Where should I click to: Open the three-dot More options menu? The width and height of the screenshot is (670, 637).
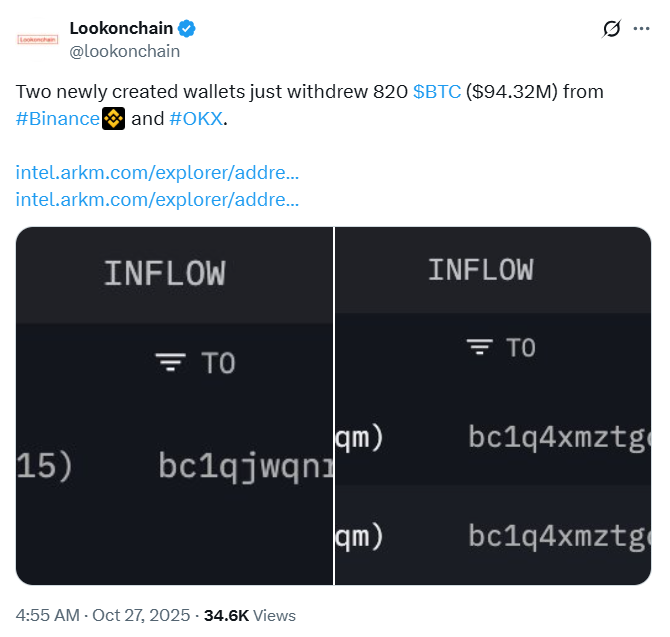tap(642, 29)
